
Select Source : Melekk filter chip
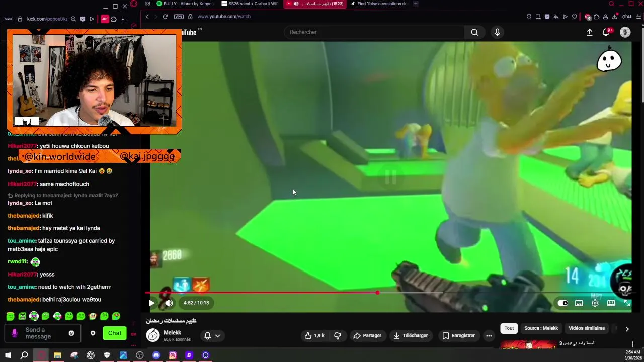tap(541, 328)
